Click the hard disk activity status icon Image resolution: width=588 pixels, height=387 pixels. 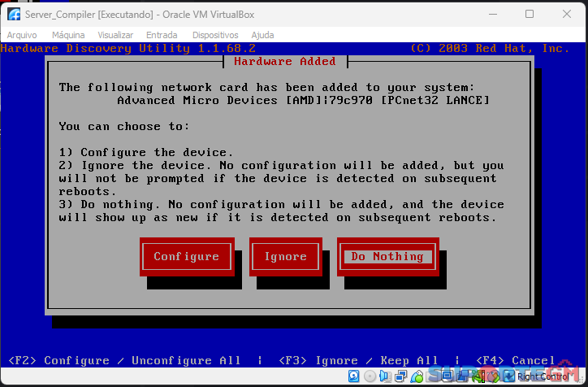[353, 376]
